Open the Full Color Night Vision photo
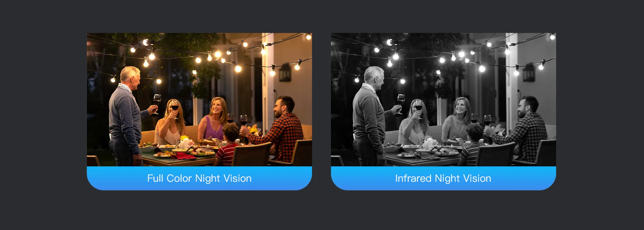Image resolution: width=644 pixels, height=230 pixels. tap(199, 100)
